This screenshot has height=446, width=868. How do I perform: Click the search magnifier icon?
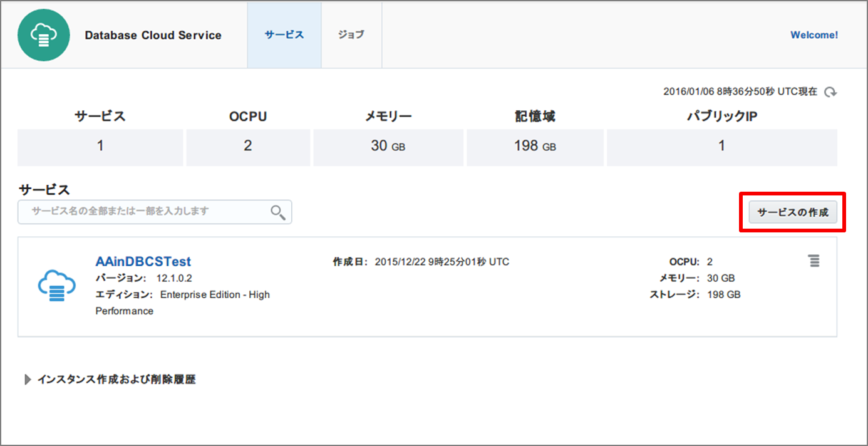[278, 212]
